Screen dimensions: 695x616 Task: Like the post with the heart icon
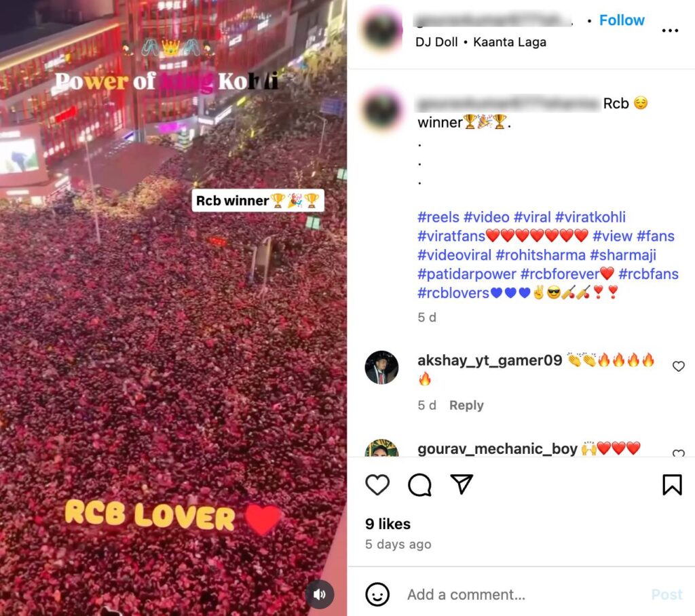(377, 485)
